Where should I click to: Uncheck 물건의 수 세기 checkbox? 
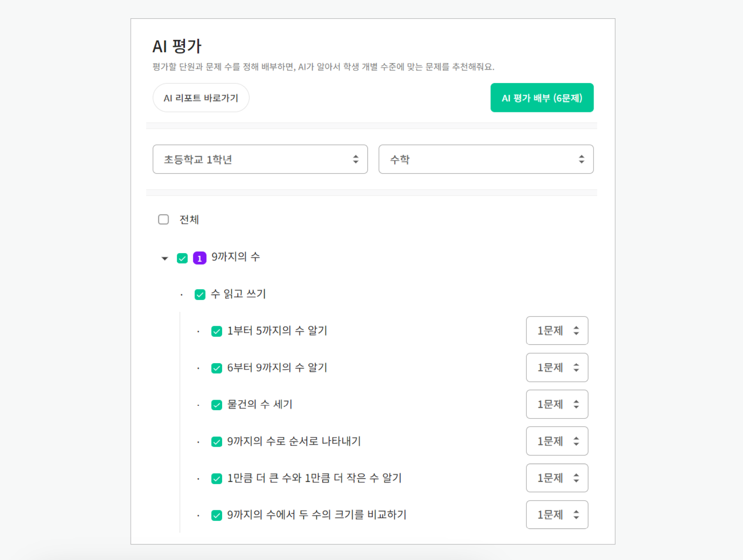pyautogui.click(x=217, y=405)
